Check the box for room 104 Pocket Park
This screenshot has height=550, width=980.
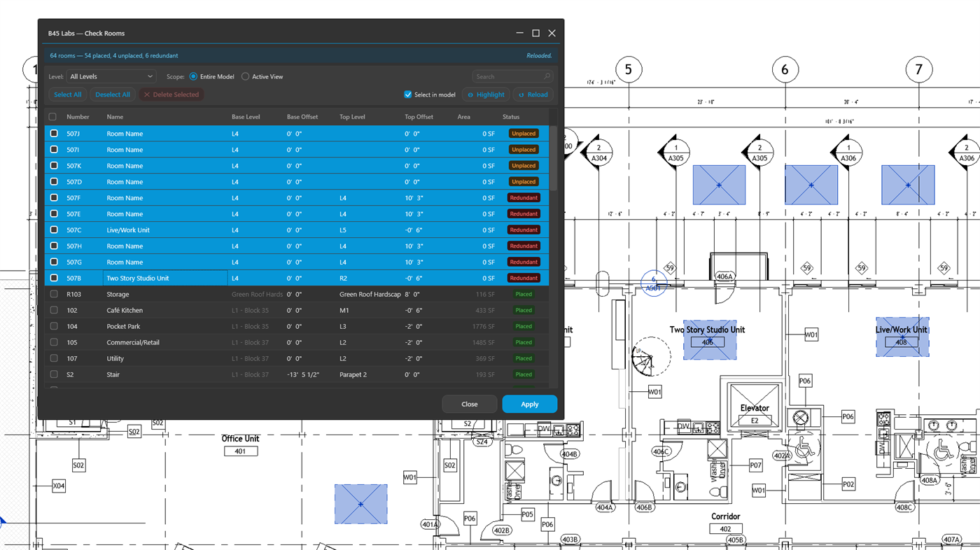54,327
